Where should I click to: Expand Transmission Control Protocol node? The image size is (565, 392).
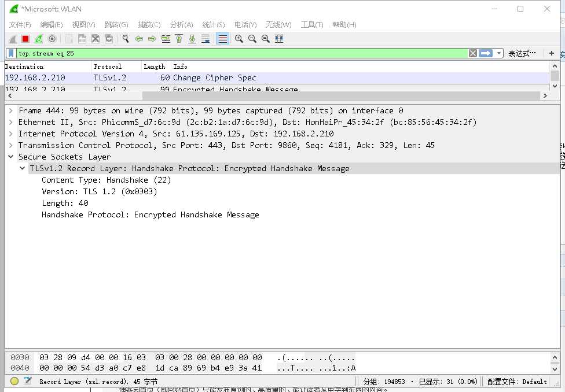(x=11, y=145)
